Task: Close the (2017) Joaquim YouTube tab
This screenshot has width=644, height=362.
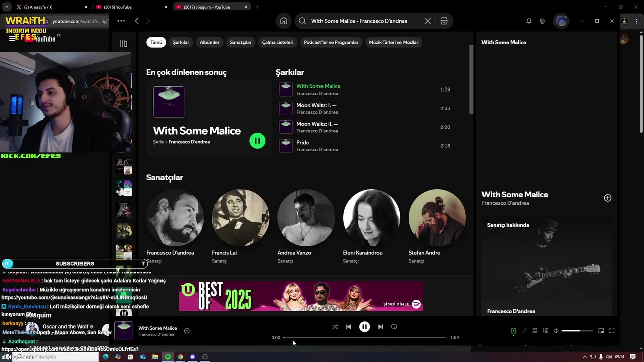Action: coord(246,7)
